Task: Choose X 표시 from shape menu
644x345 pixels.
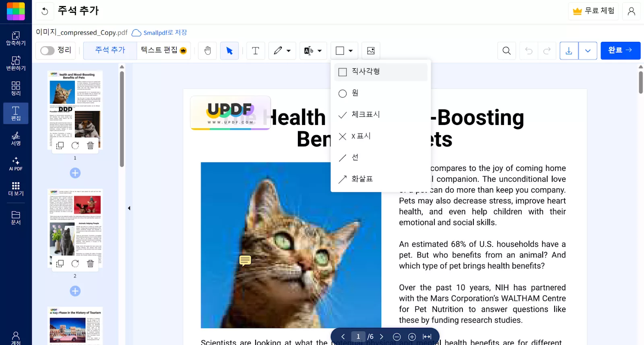Action: coord(381,136)
